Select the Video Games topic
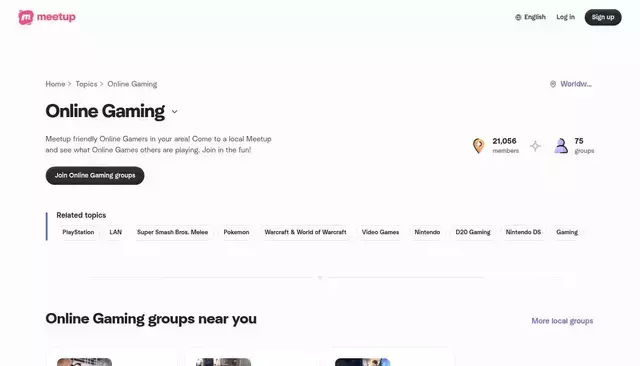Screen dimensions: 640x366 tap(380, 232)
